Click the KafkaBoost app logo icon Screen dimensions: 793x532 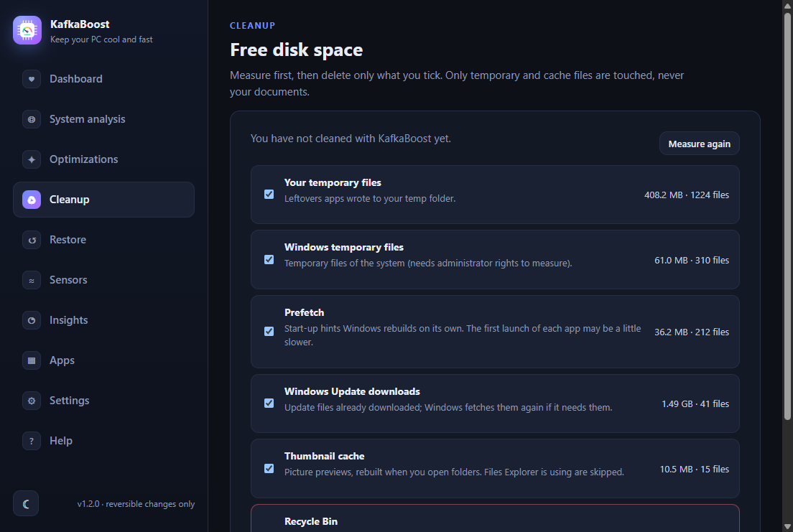[27, 30]
